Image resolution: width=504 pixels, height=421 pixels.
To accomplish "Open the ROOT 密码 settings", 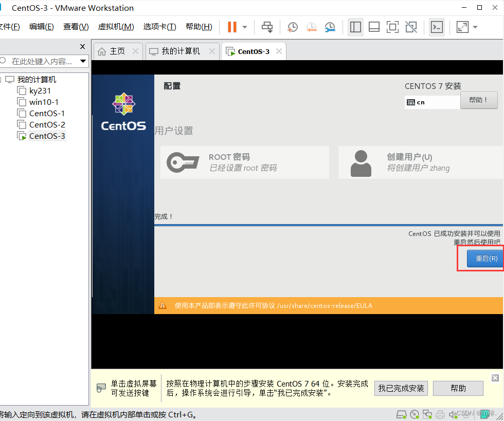I will pyautogui.click(x=245, y=162).
